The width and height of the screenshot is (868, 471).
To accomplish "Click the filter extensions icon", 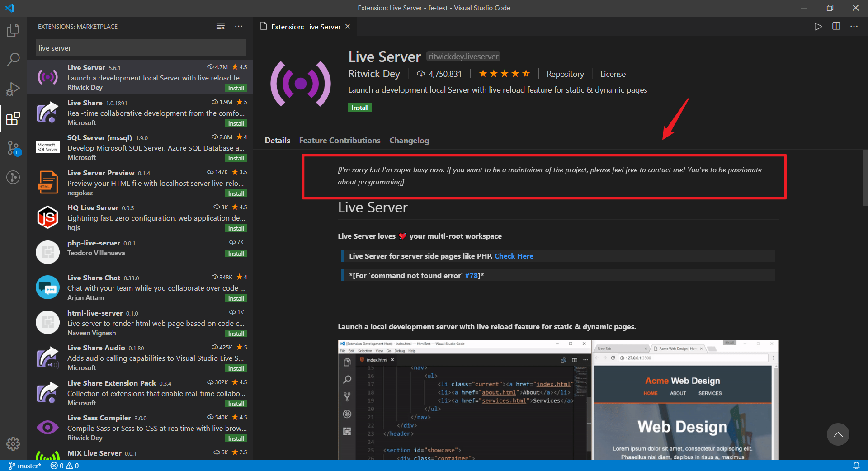I will click(220, 26).
